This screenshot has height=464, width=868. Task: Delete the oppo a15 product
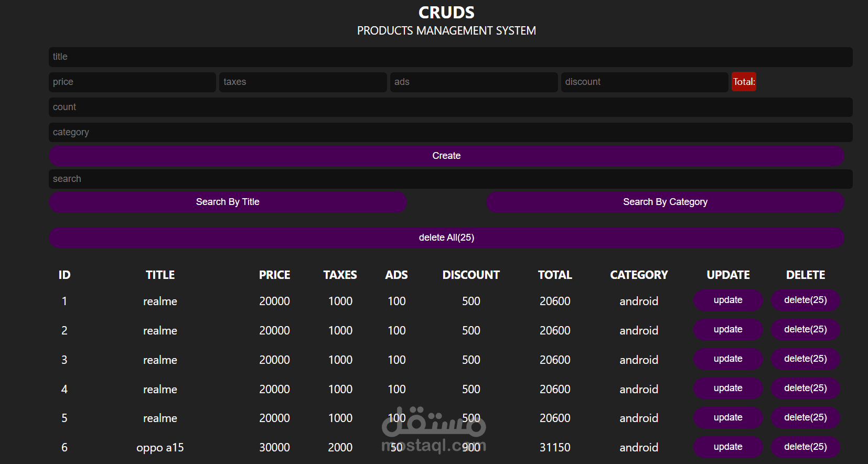806,447
